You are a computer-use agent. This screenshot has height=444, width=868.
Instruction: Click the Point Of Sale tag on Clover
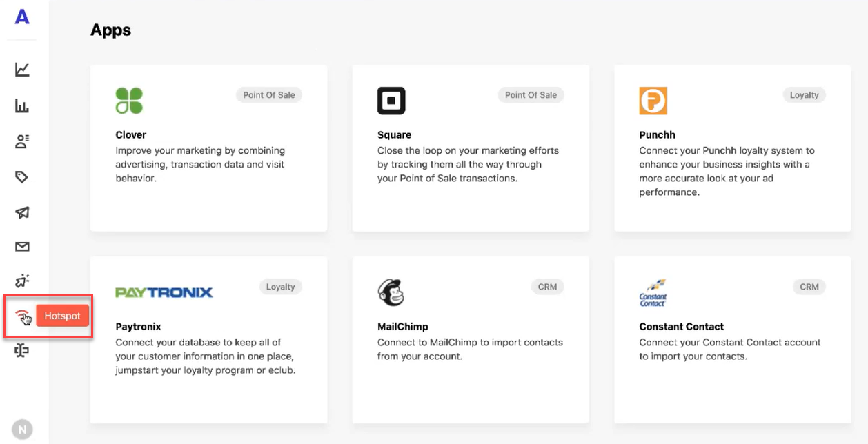(269, 95)
